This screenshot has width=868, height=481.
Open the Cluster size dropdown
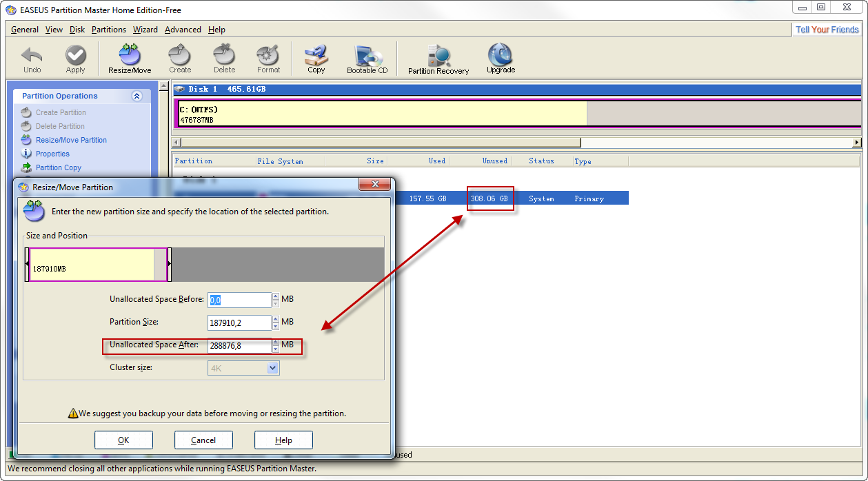pos(272,369)
